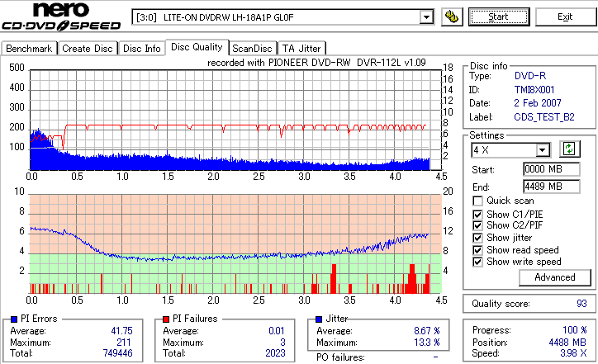Click the Start button
598x364 pixels.
click(x=499, y=17)
